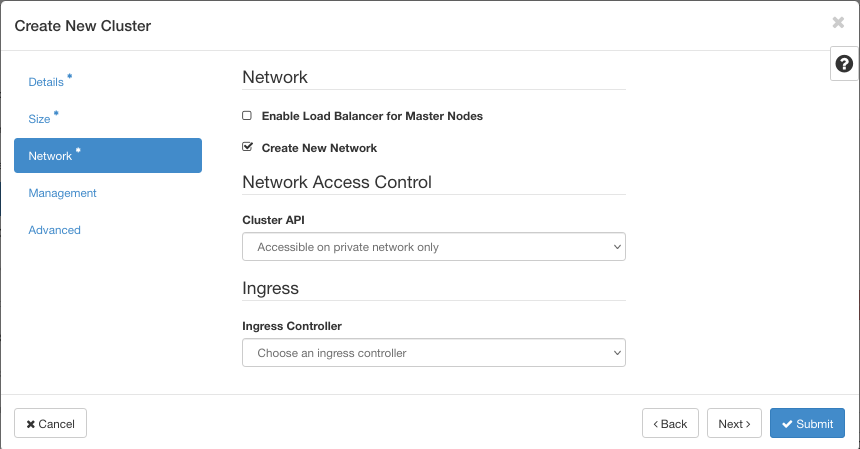Switch to the Details tab
The height and width of the screenshot is (449, 860).
pos(46,82)
